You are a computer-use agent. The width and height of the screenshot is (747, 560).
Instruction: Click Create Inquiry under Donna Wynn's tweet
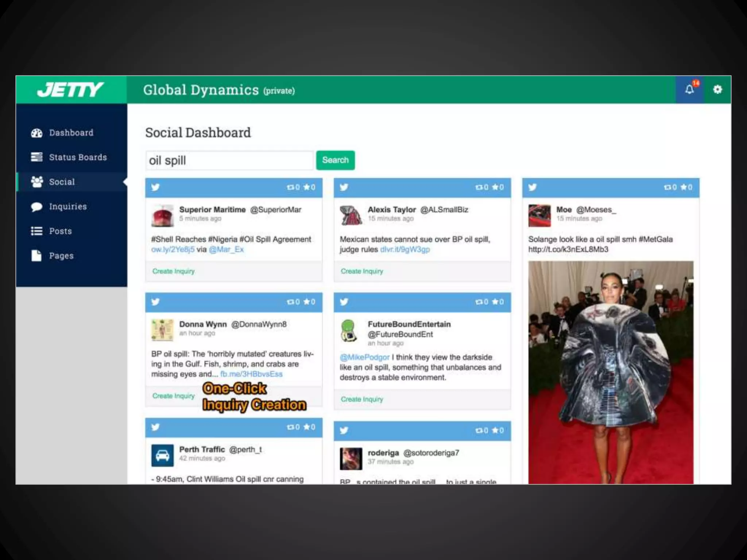(173, 396)
